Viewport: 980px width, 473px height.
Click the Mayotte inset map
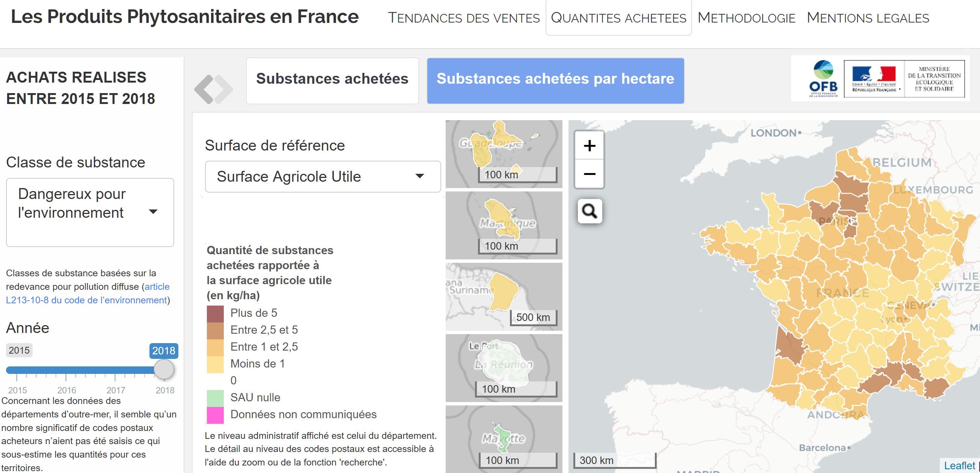pyautogui.click(x=503, y=437)
